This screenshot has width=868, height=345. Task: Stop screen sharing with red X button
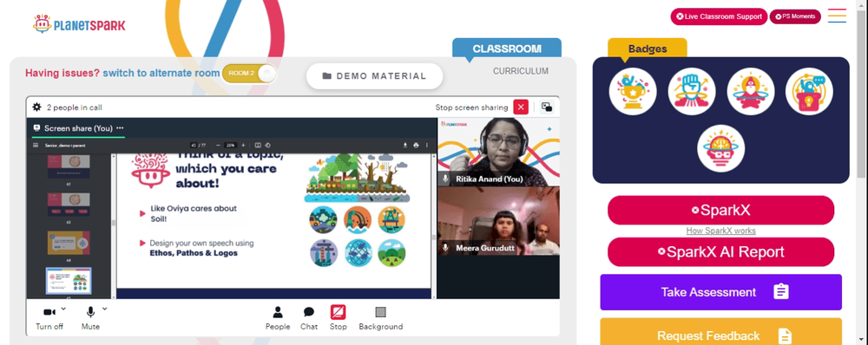521,107
